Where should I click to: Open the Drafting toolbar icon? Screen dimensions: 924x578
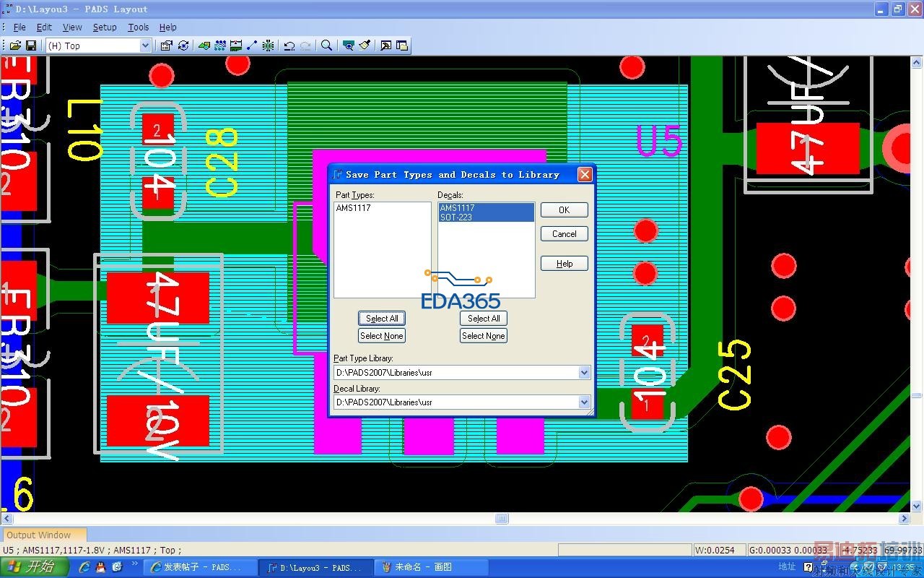click(x=204, y=46)
